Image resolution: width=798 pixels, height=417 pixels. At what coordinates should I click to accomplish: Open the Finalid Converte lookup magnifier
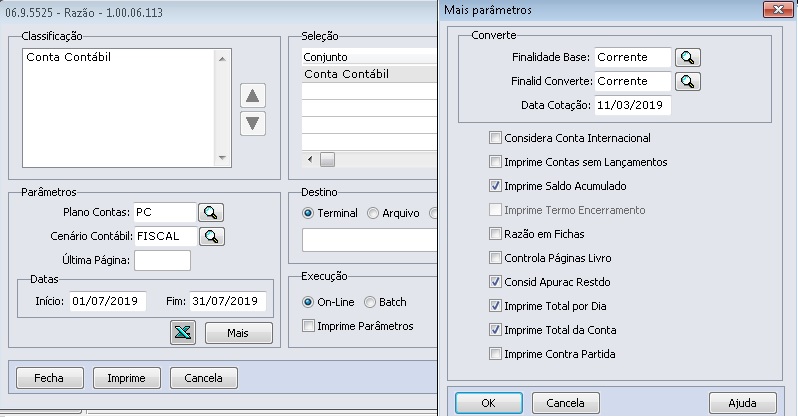click(x=688, y=81)
